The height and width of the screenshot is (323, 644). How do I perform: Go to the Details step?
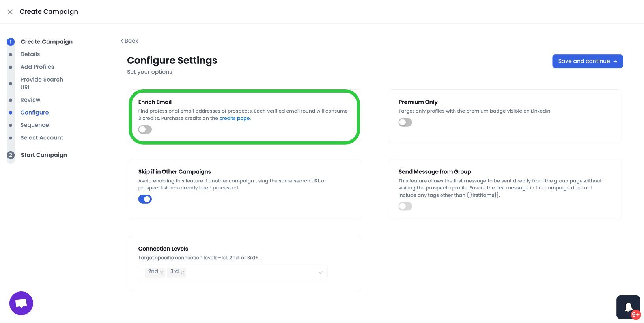coord(30,54)
